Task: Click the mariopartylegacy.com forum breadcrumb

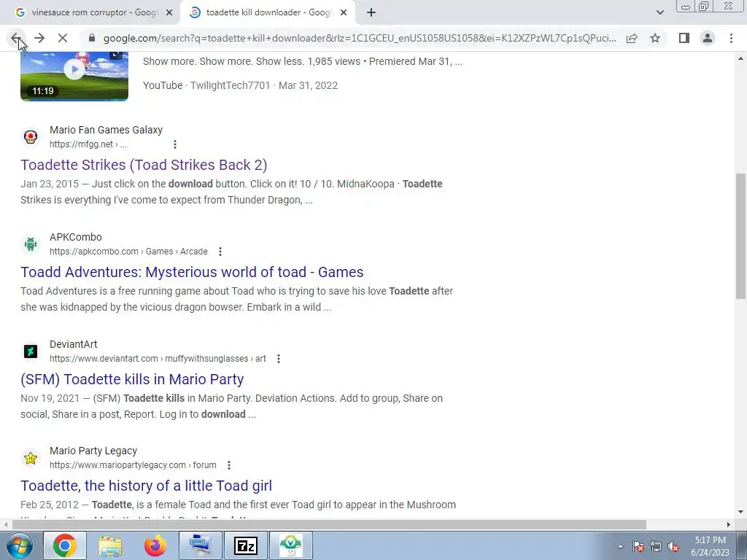Action: point(133,465)
